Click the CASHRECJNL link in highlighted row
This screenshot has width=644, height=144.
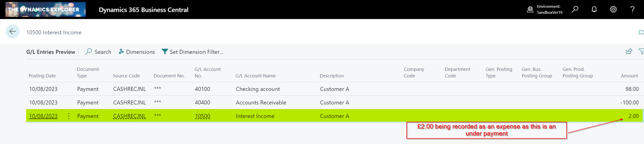pos(129,116)
